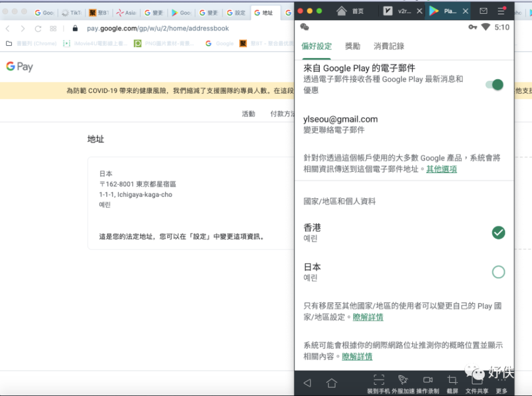Click browser back arrow
Image resolution: width=532 pixels, height=396 pixels.
(x=8, y=29)
